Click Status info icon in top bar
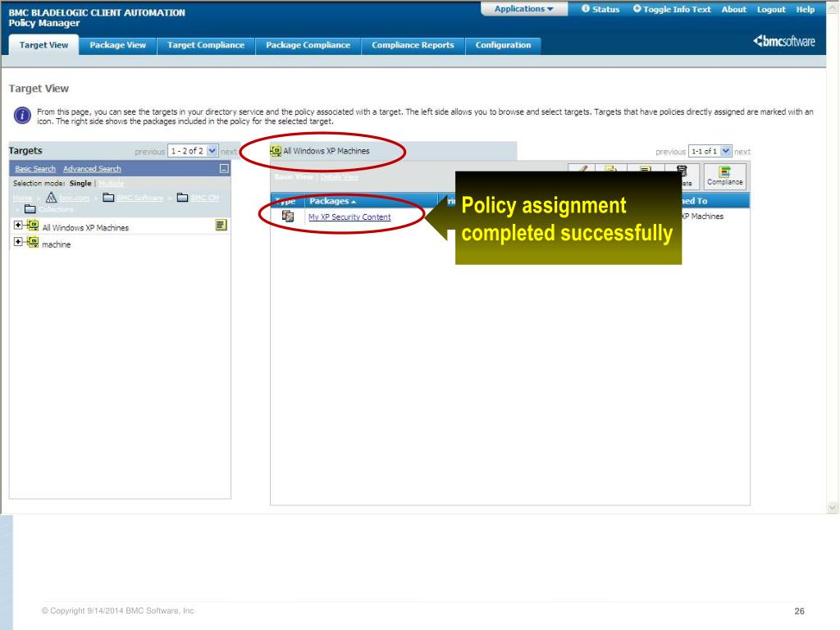This screenshot has height=630, width=840. coord(586,8)
